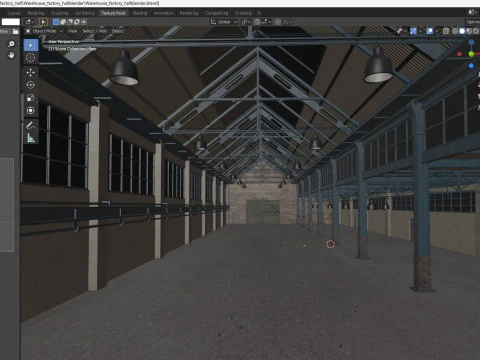The height and width of the screenshot is (360, 480).
Task: Switch to Material Preview shading
Action: pyautogui.click(x=469, y=31)
